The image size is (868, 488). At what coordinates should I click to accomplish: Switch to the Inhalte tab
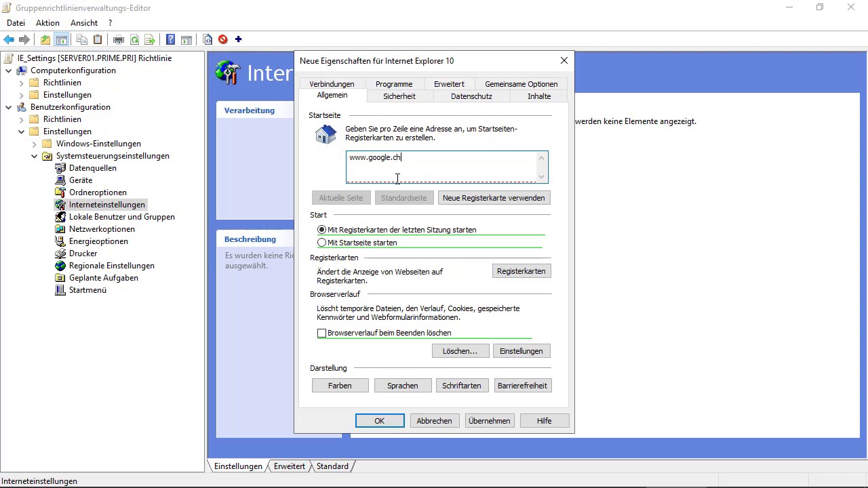[539, 96]
